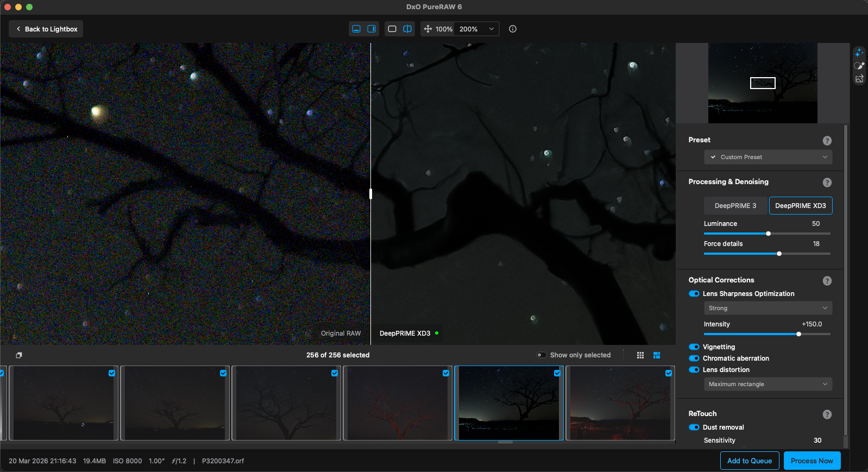This screenshot has height=472, width=868.
Task: Click the Original RAW label
Action: 341,333
